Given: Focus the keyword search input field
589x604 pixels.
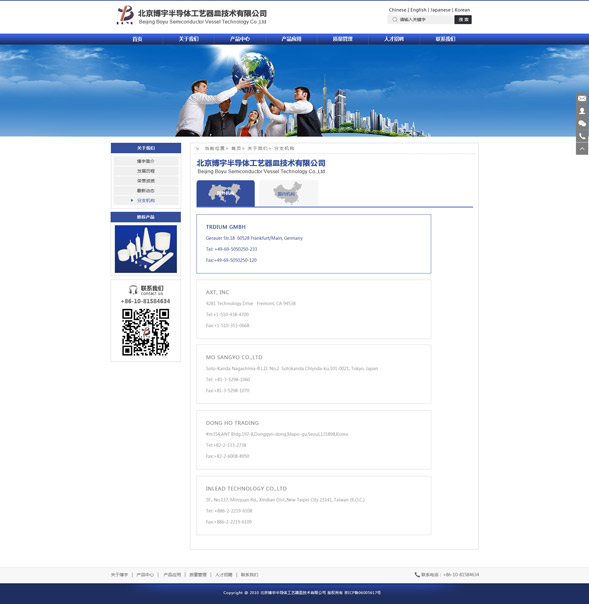Looking at the screenshot, I should 420,20.
